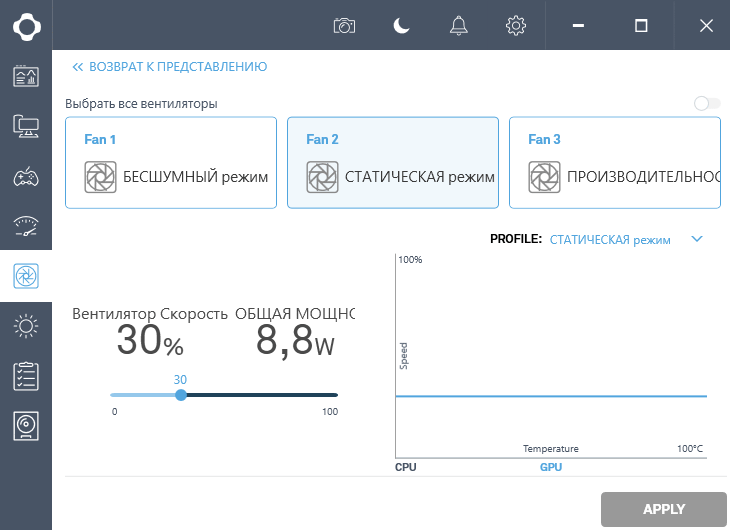Click the camera screenshot icon
The image size is (730, 530).
pyautogui.click(x=345, y=26)
